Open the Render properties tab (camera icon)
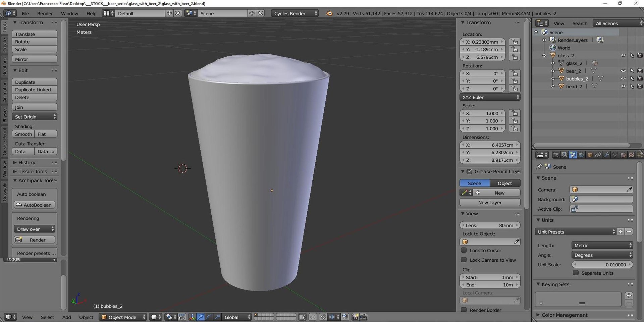The width and height of the screenshot is (644, 322). coord(556,155)
